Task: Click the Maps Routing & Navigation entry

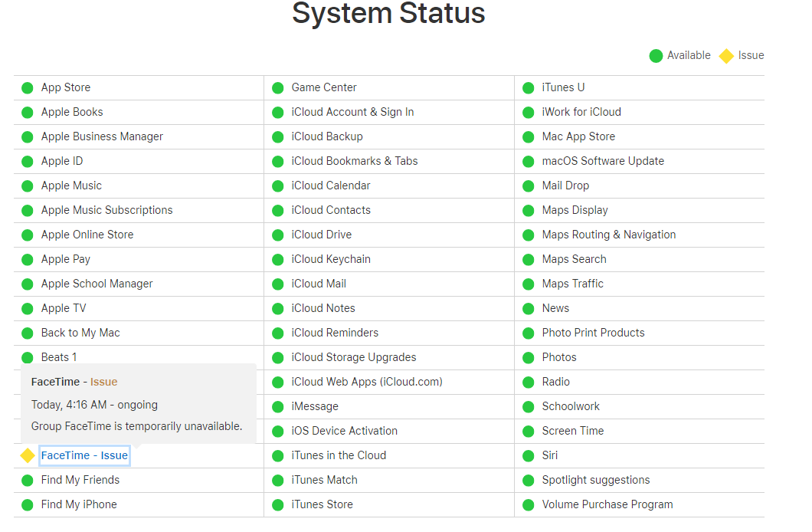Action: pyautogui.click(x=609, y=235)
